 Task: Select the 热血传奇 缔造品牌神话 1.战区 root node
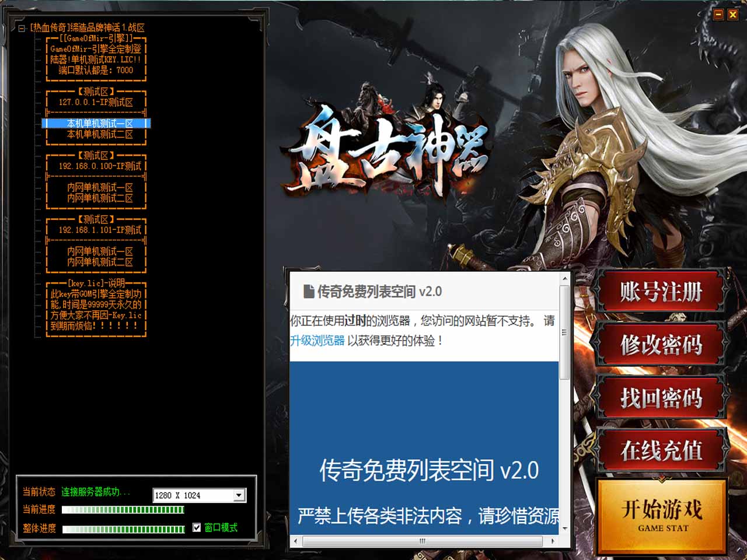coord(87,27)
